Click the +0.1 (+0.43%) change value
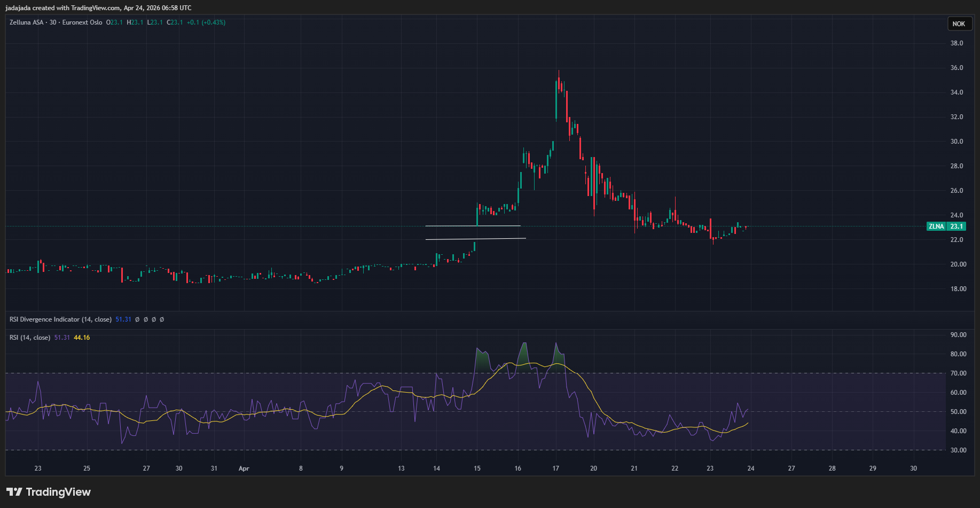 click(x=206, y=22)
